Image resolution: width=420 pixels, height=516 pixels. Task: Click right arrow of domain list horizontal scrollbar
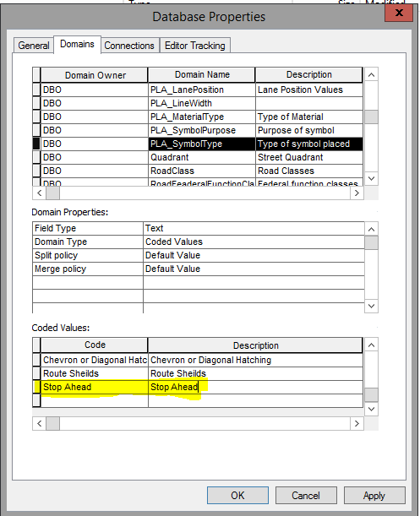point(357,193)
